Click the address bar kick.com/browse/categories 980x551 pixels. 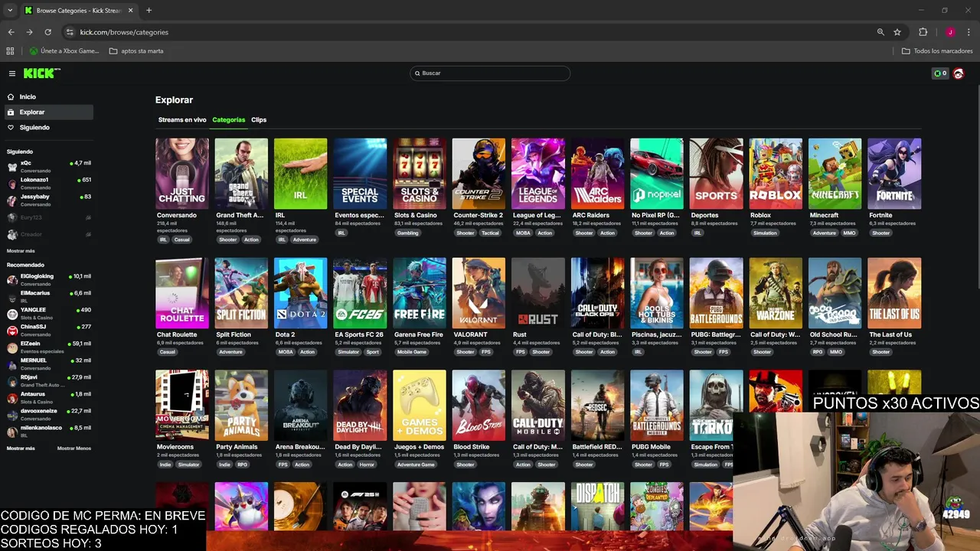[124, 32]
